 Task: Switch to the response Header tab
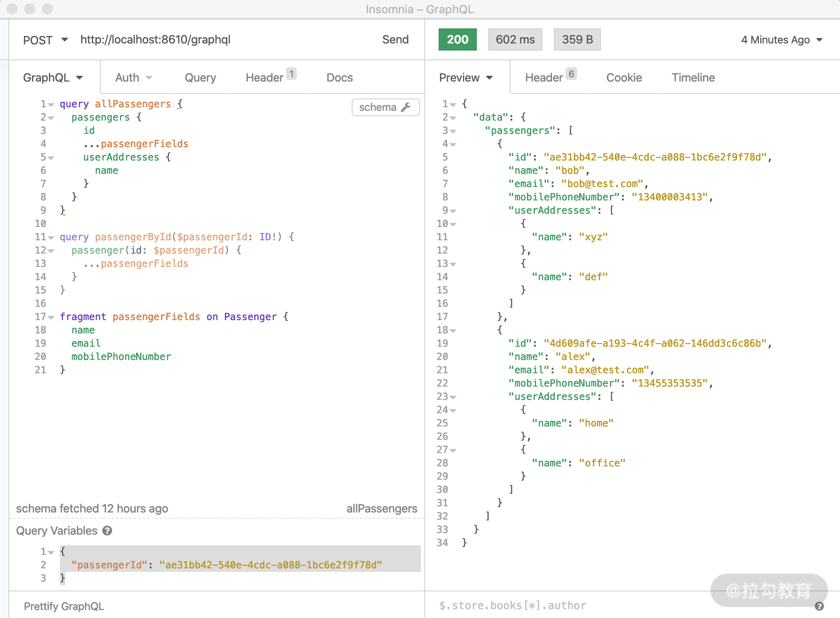[x=550, y=77]
